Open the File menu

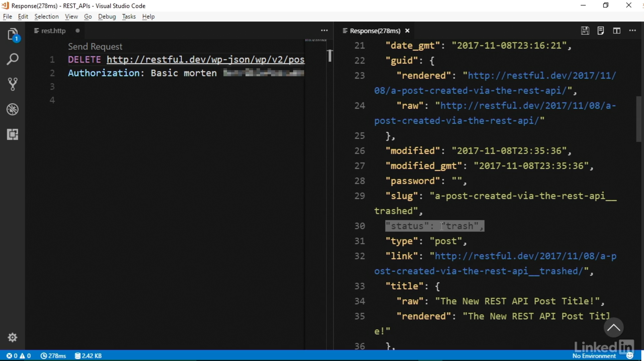[x=7, y=16]
